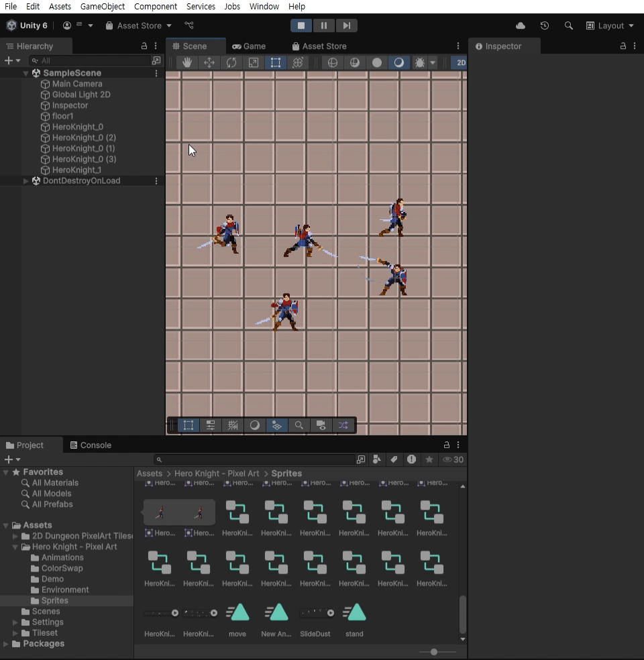Select Main Camera in Hierarchy
The width and height of the screenshot is (644, 660).
pos(77,84)
